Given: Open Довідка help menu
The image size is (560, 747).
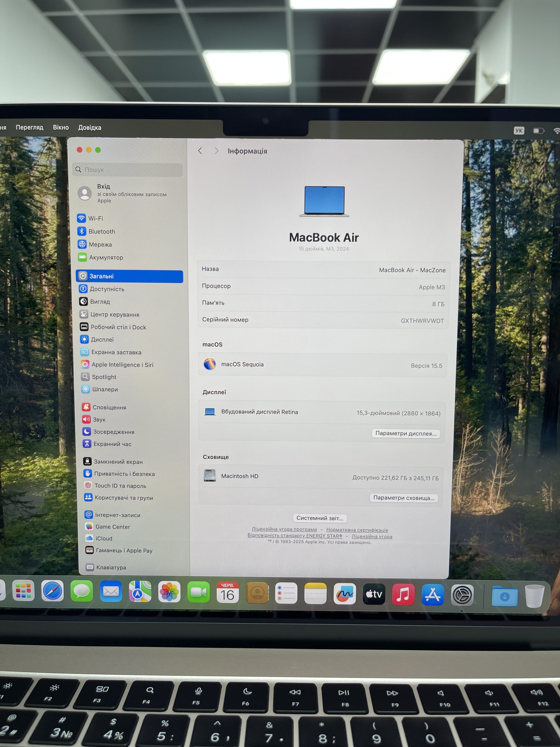Looking at the screenshot, I should [90, 128].
